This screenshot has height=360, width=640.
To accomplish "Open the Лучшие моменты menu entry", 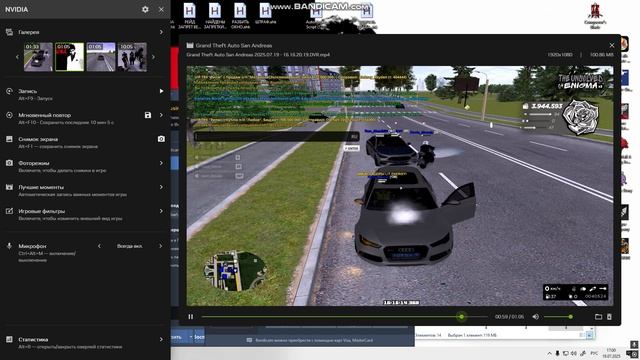I will (85, 190).
